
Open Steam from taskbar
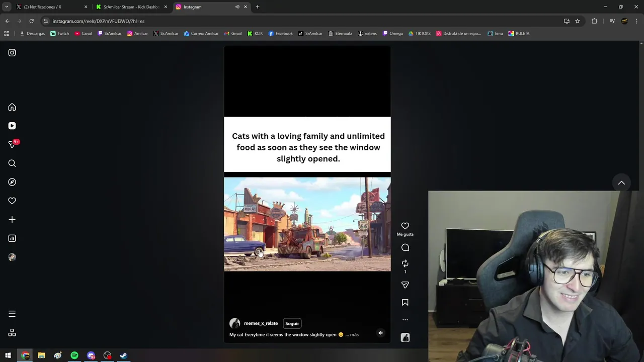coord(123,355)
